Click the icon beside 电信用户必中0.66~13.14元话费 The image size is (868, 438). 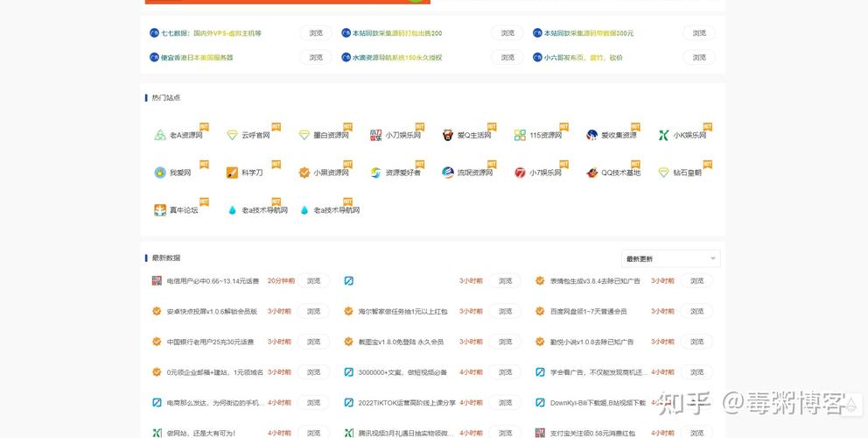coord(157,280)
